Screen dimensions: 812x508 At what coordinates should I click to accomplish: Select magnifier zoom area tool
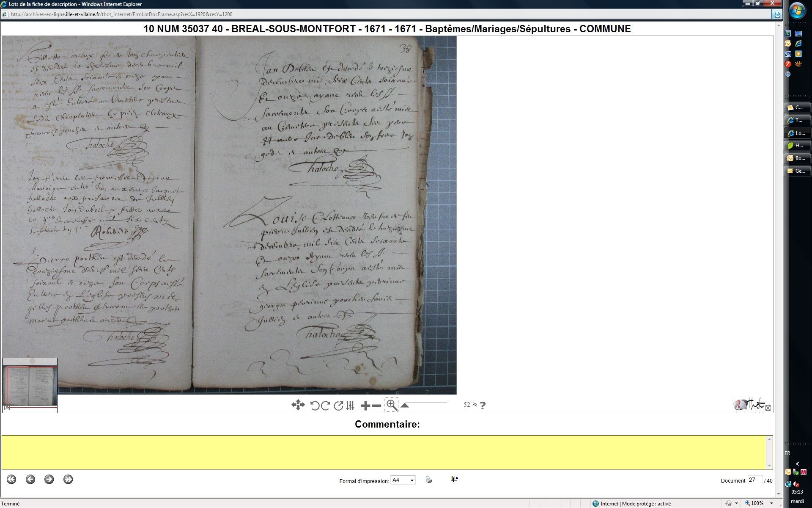click(x=391, y=405)
